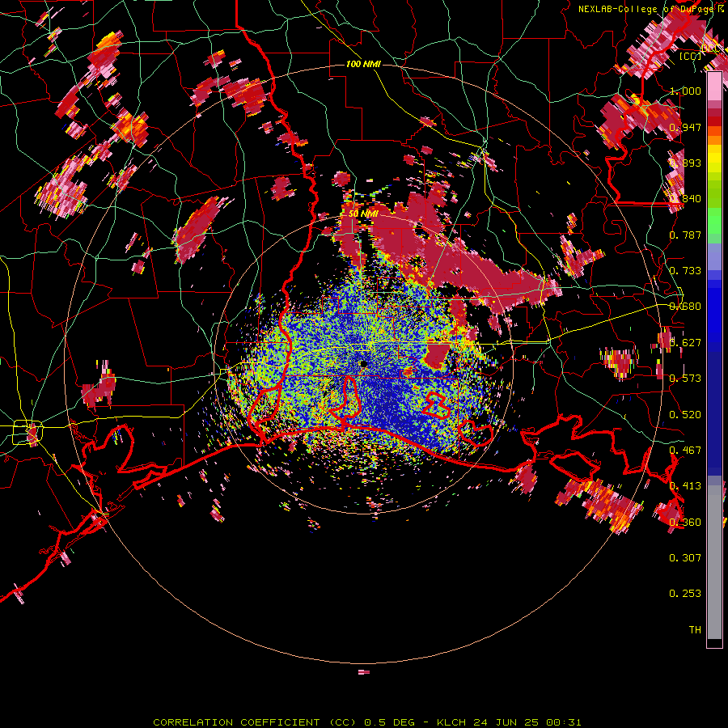Pick the bright green color bar segment
The width and height of the screenshot is (728, 728).
coord(714,219)
